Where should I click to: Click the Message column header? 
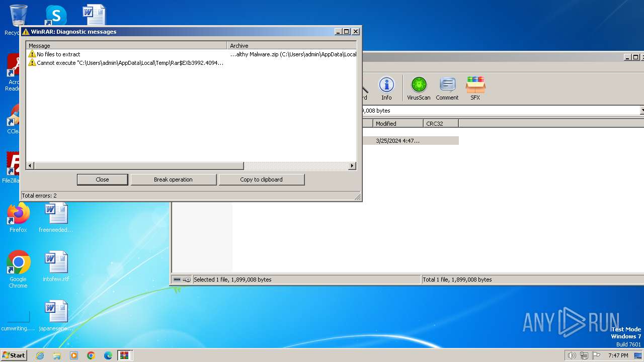point(126,46)
